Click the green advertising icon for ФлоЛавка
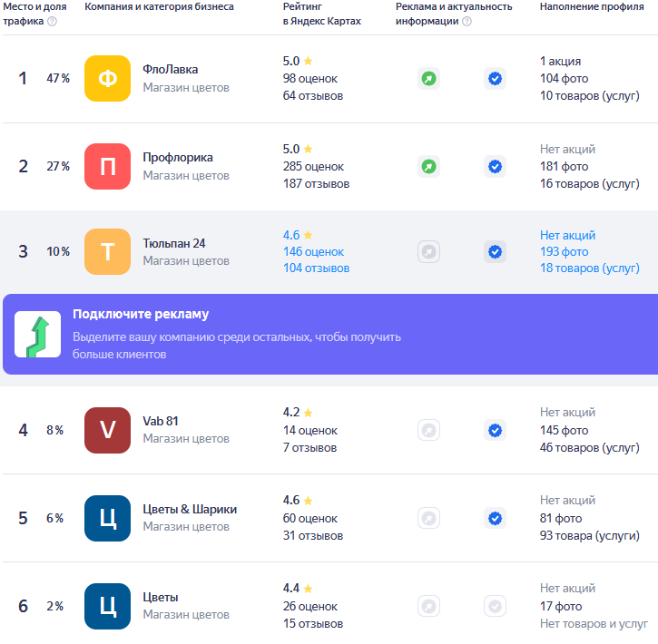 (x=428, y=79)
